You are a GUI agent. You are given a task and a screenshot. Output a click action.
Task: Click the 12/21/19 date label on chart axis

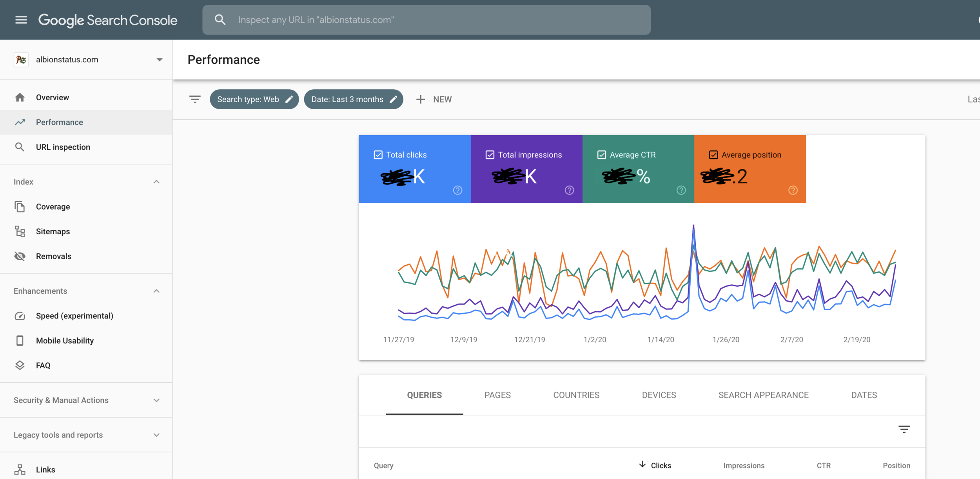[x=530, y=340]
